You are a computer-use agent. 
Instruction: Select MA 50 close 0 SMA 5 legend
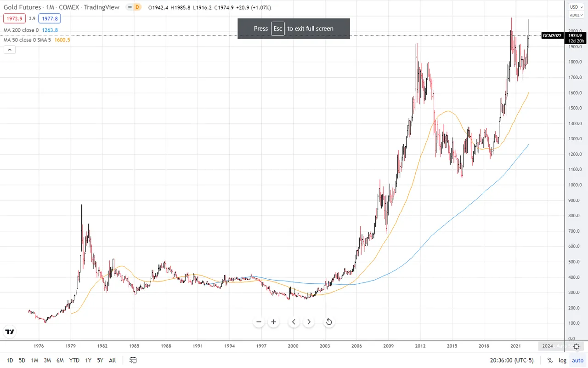point(27,40)
